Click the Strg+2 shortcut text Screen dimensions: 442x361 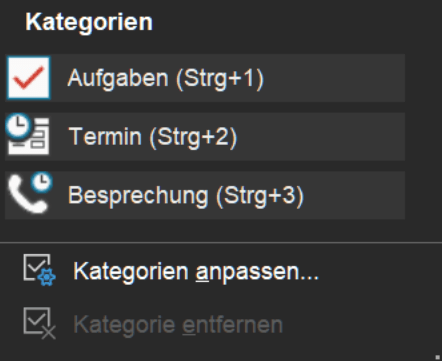[193, 137]
